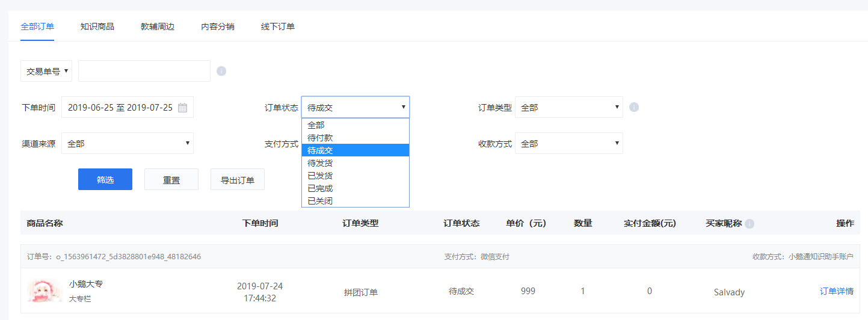Focus the order number search input
Viewport: 868px width, 320px height.
point(144,71)
